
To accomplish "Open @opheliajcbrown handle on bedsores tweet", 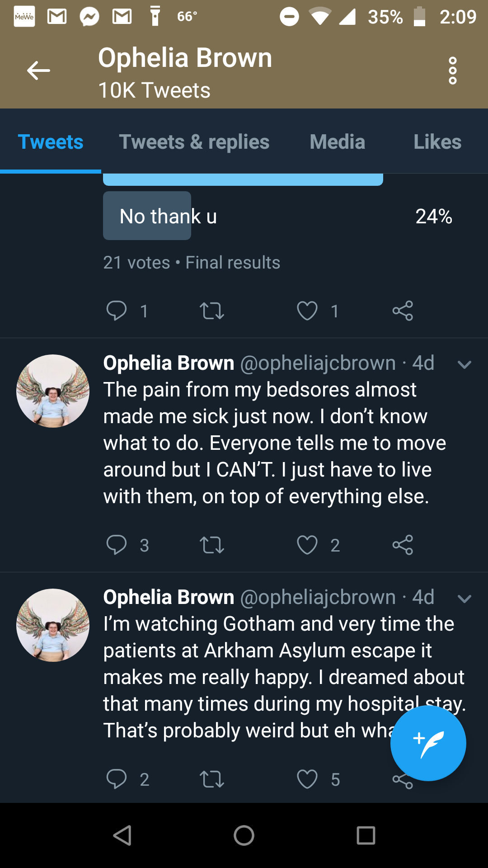I will pos(318,363).
